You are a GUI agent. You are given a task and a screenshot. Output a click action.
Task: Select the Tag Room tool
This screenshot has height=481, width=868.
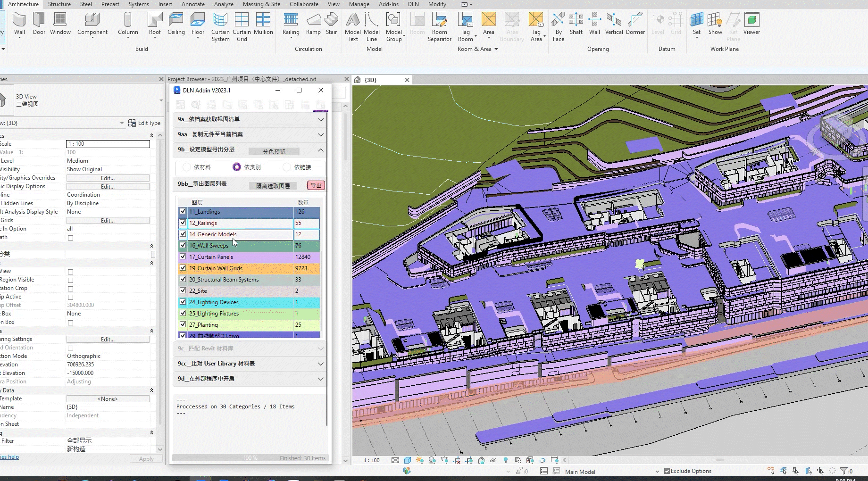click(466, 27)
